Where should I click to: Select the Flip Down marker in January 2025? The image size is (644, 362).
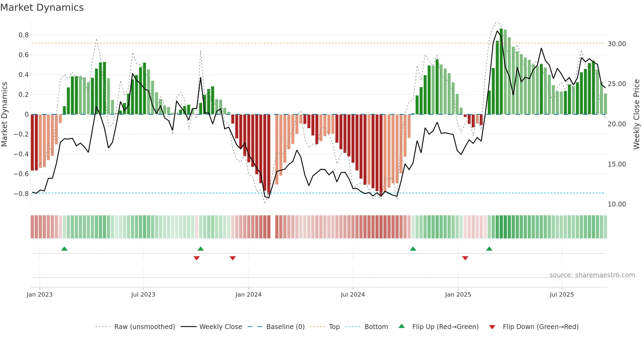point(465,258)
